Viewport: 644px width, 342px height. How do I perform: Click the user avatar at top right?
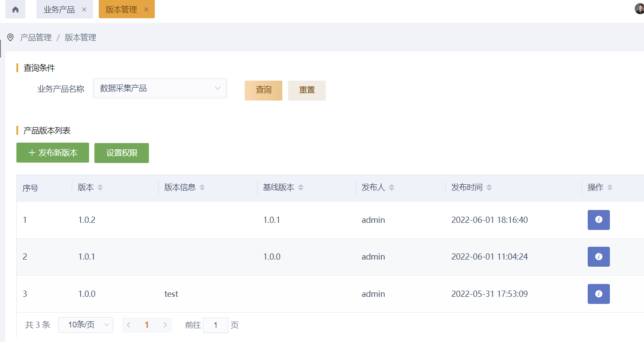[639, 9]
